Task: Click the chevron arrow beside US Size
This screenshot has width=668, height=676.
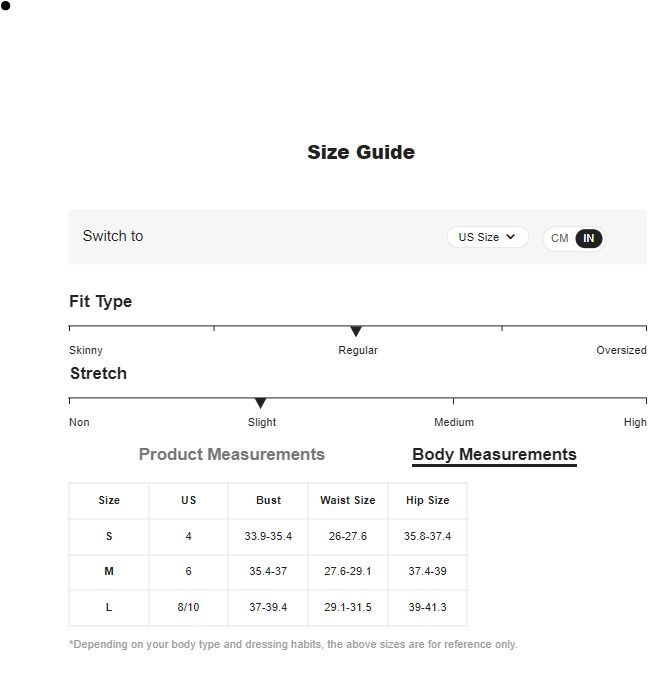Action: pos(511,237)
